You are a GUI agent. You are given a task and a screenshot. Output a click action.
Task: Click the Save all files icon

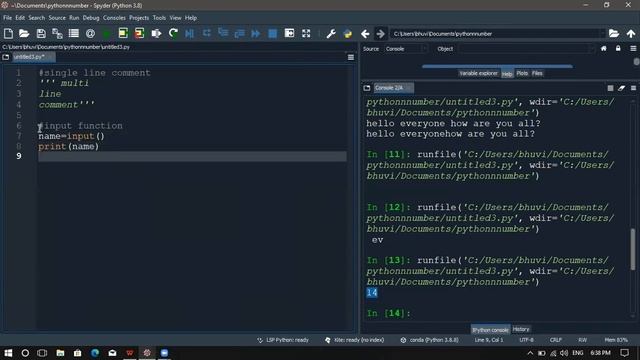(57, 33)
